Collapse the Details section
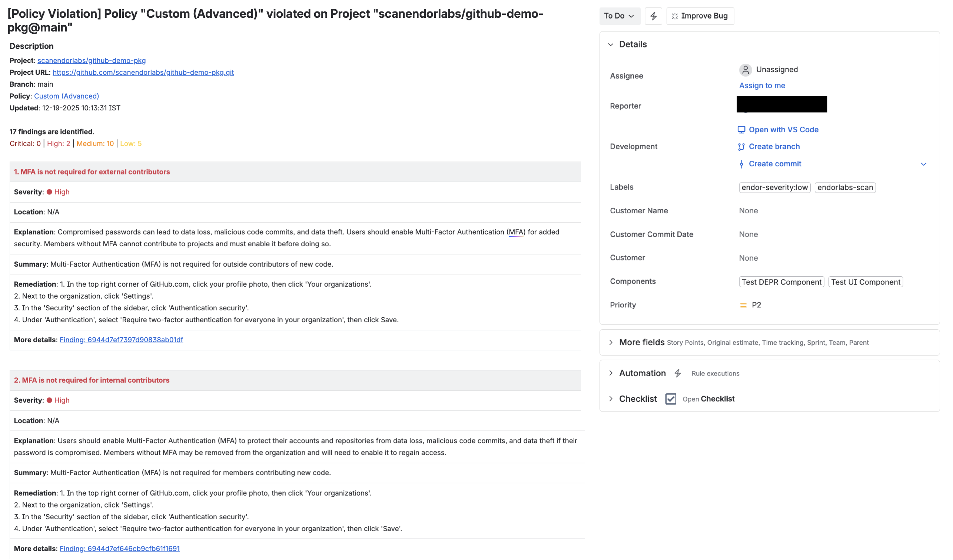953x560 pixels. point(611,44)
